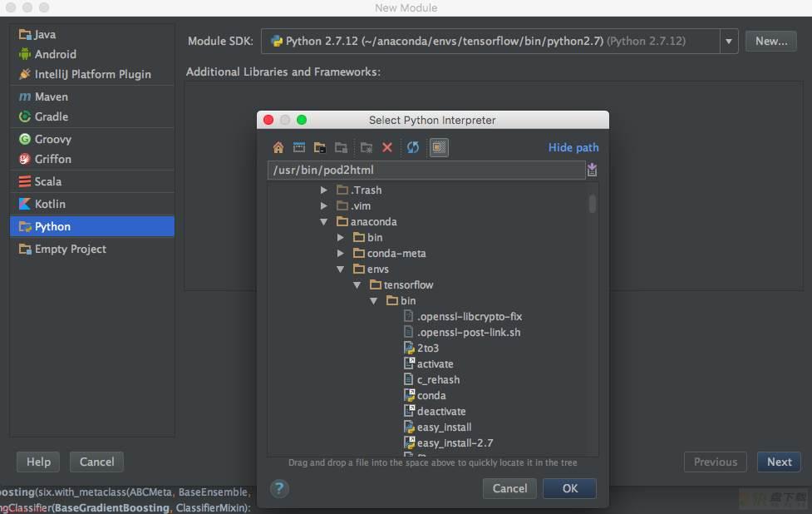
Task: Jump to project directory toolbar icon
Action: coord(319,148)
